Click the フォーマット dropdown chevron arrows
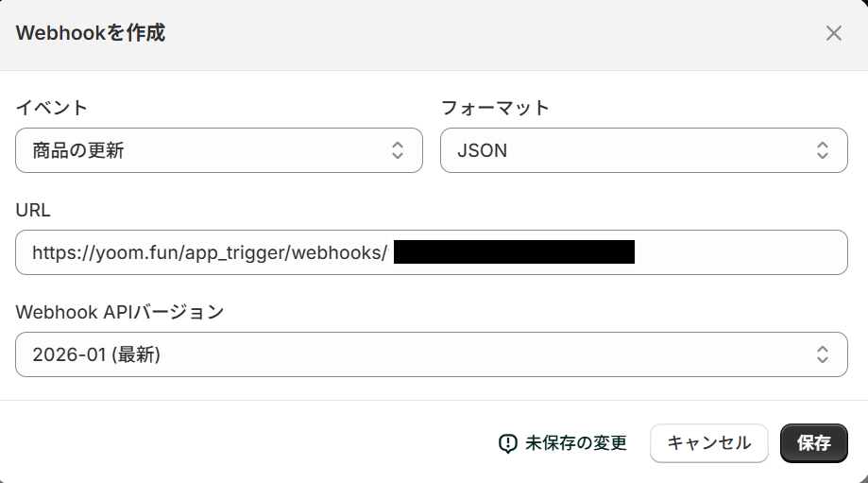868x483 pixels. tap(823, 150)
